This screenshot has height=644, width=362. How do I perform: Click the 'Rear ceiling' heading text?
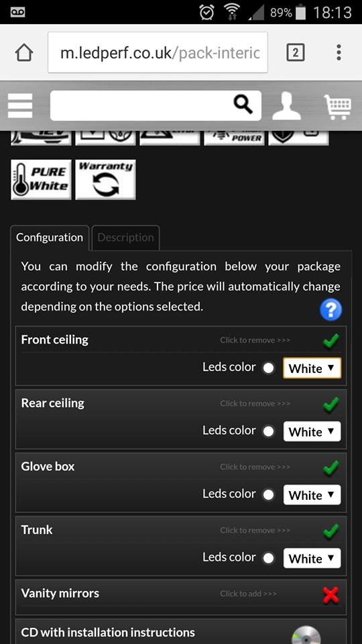tap(52, 403)
